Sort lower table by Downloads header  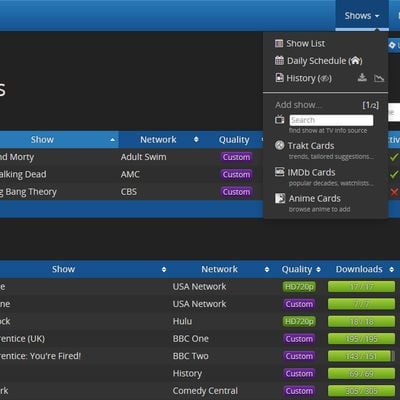(x=359, y=269)
